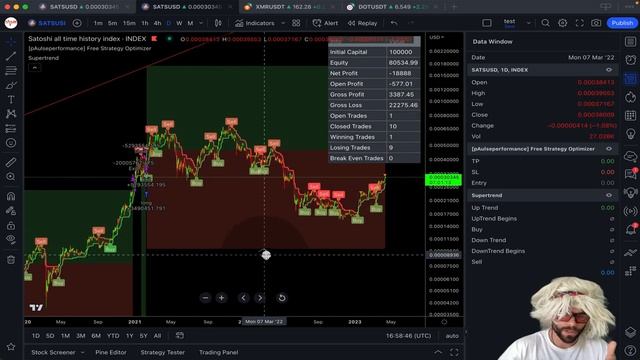Toggle SATSUSD series visibility in Data Window
Screen dimensions: 640x360
(609, 70)
